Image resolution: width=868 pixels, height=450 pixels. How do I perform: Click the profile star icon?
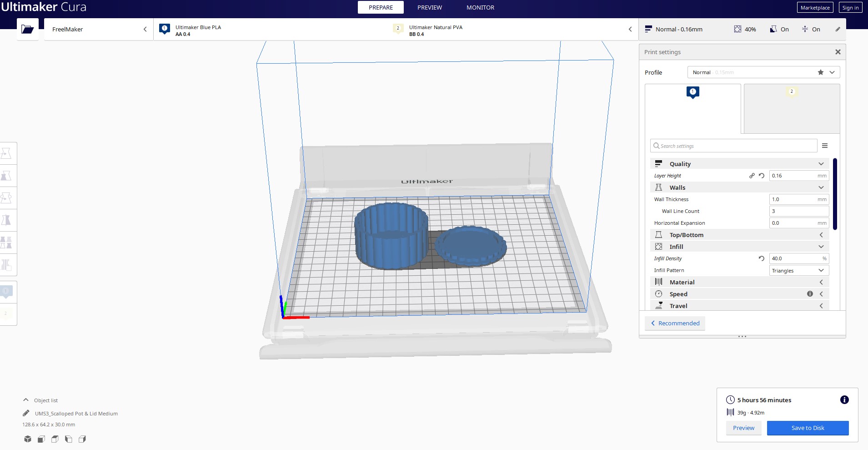click(821, 72)
